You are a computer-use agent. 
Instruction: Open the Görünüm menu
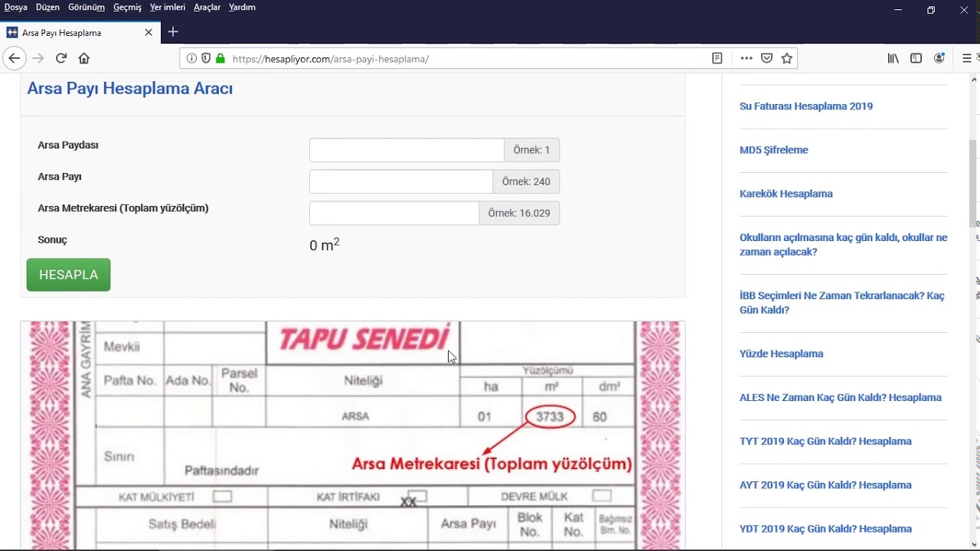87,8
